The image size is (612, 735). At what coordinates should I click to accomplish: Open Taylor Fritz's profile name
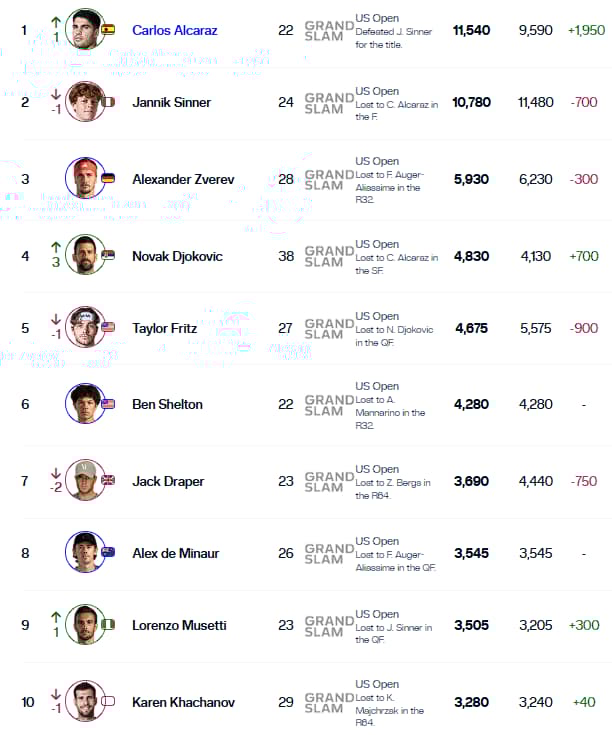click(164, 328)
